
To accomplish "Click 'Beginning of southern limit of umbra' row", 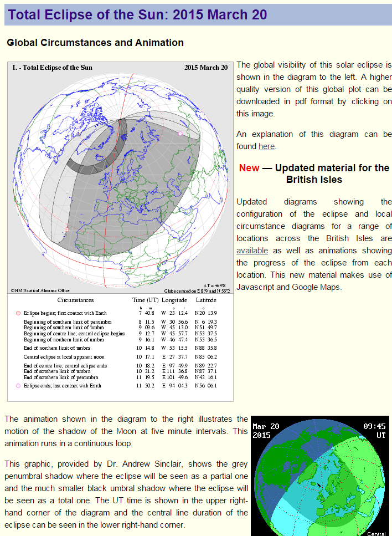I will tap(120, 328).
